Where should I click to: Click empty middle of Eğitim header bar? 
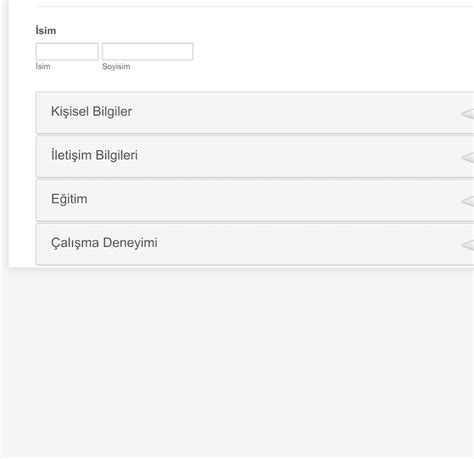[x=267, y=200]
